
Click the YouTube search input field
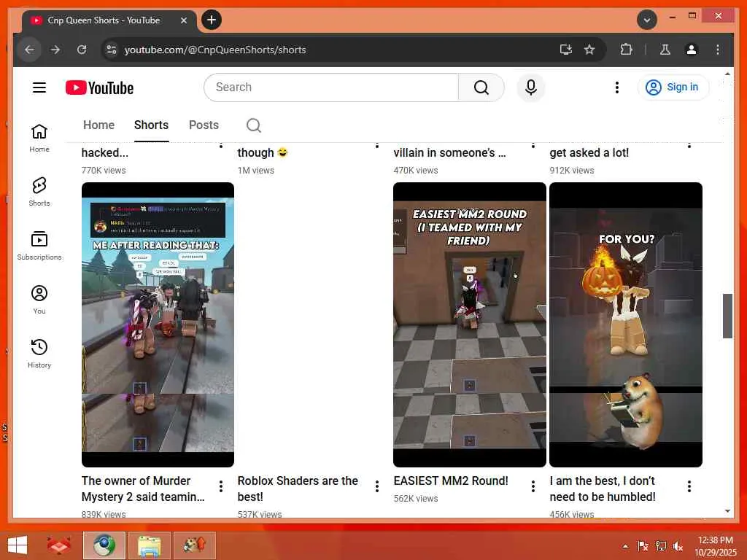point(331,87)
